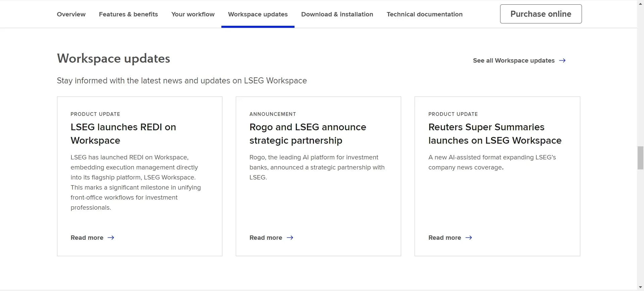Click the page scrollbar thumb

tap(640, 158)
